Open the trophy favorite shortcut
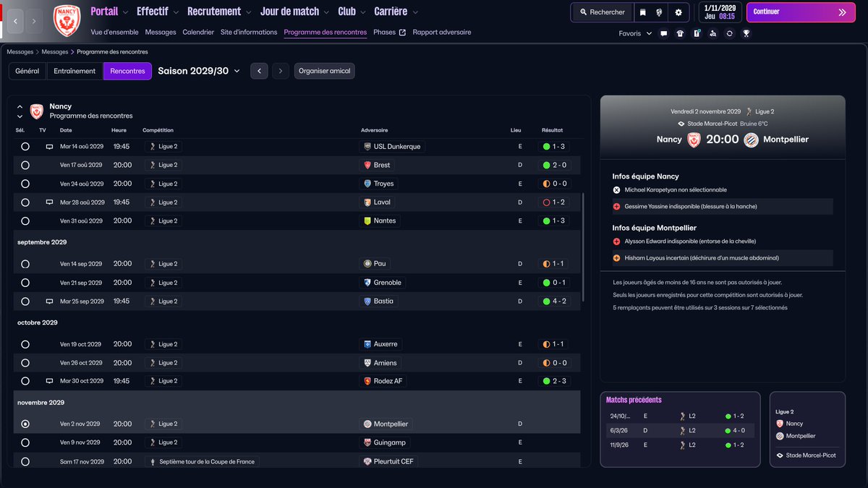 [x=746, y=33]
